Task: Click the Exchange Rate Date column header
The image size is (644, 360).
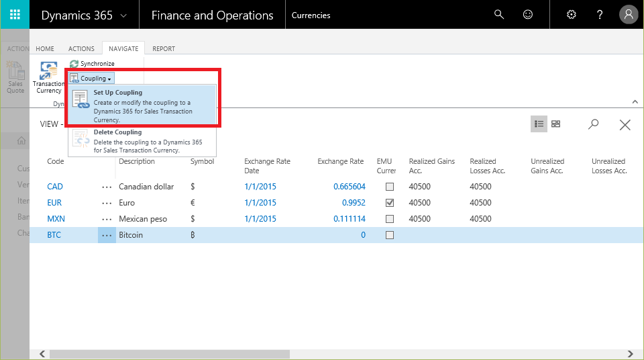Action: point(267,166)
